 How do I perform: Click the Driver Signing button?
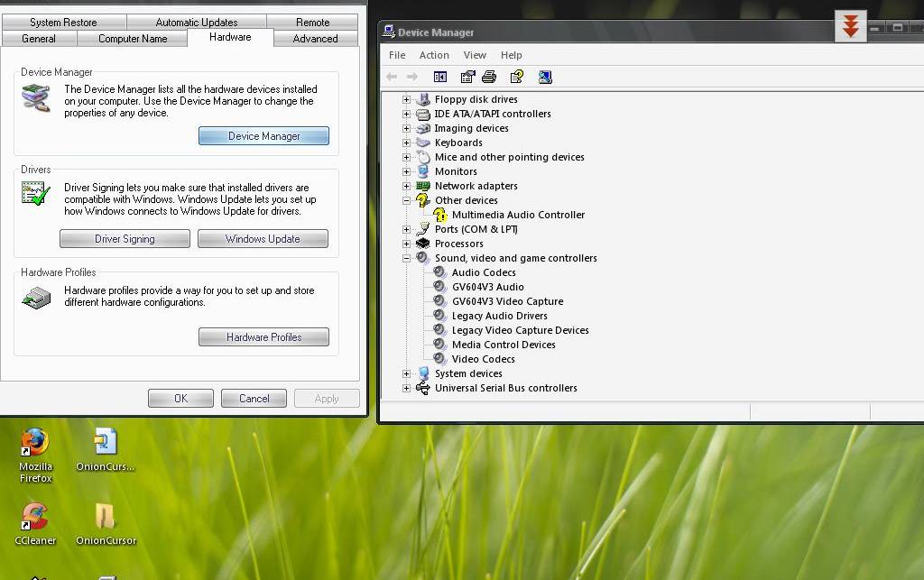pos(125,239)
